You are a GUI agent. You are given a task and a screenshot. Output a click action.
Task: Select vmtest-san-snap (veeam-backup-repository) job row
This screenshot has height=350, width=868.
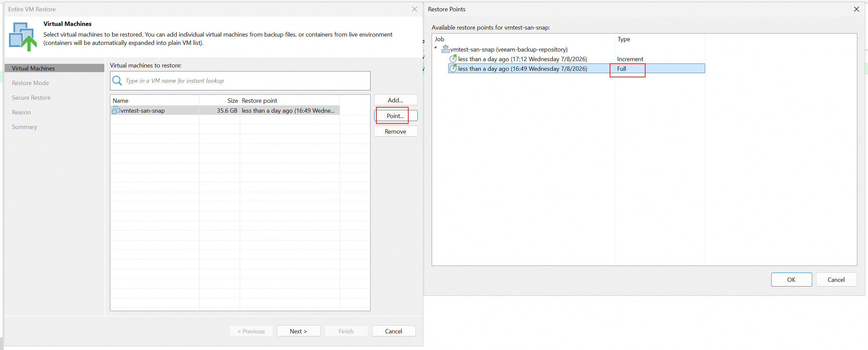[509, 49]
